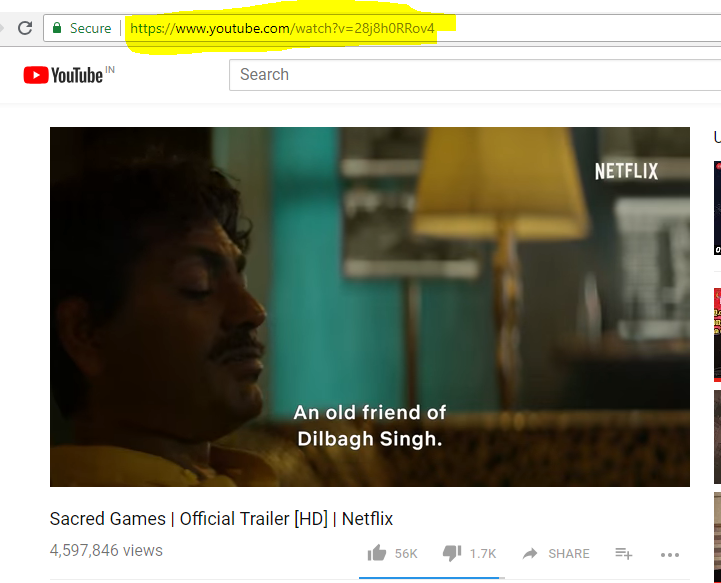This screenshot has height=583, width=721.
Task: Click the Share arrow icon
Action: point(530,553)
